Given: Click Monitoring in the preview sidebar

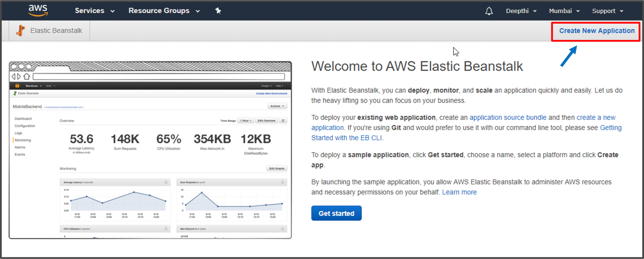Looking at the screenshot, I should coord(23,140).
